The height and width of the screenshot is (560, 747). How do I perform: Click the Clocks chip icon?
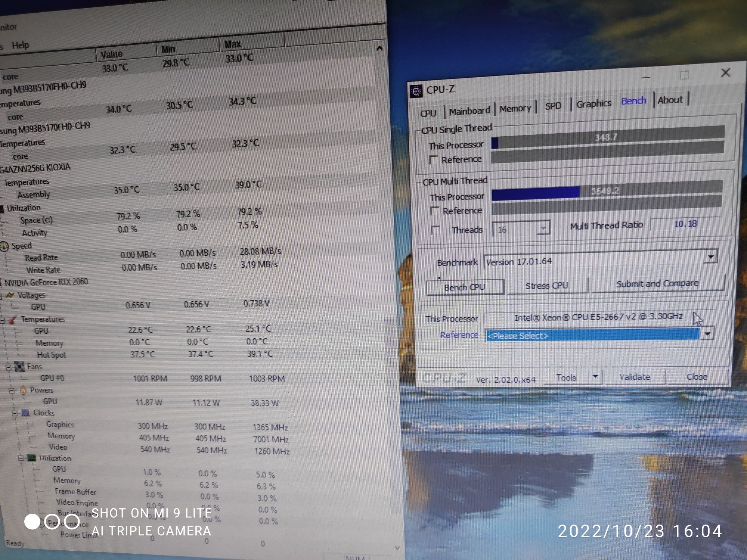click(x=25, y=413)
